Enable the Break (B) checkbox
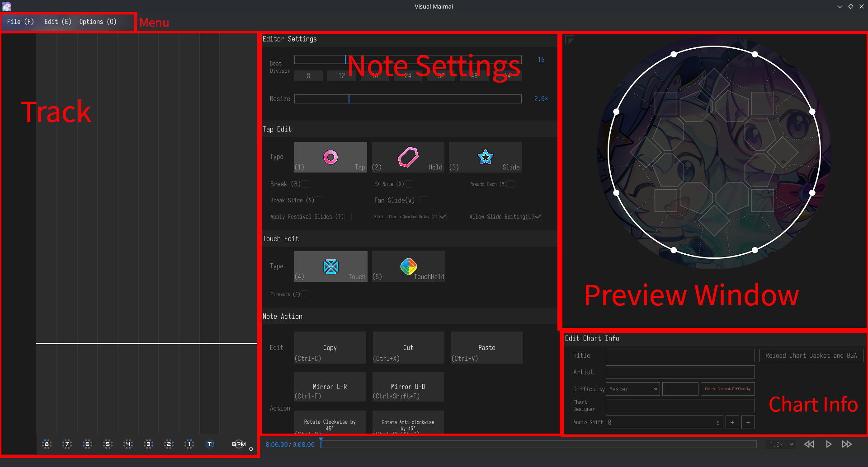The height and width of the screenshot is (467, 868). [306, 184]
